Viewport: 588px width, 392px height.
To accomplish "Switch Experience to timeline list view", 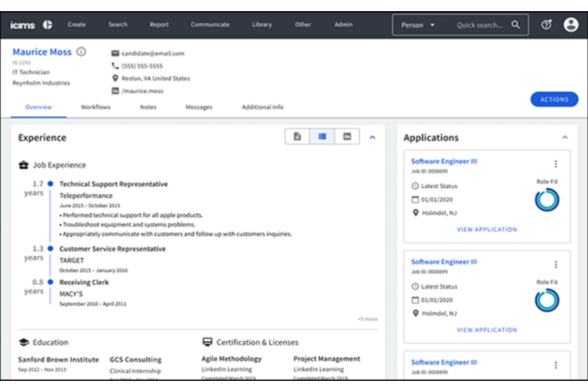I will click(x=322, y=137).
